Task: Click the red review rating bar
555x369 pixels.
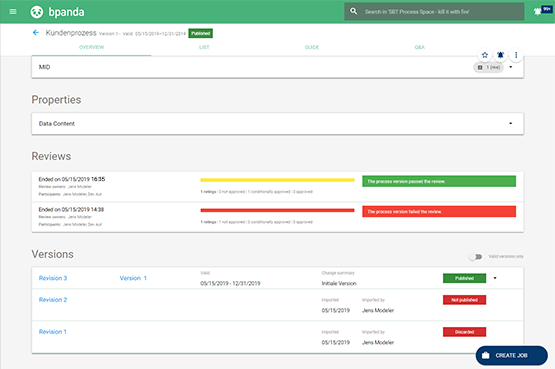Action: tap(277, 211)
